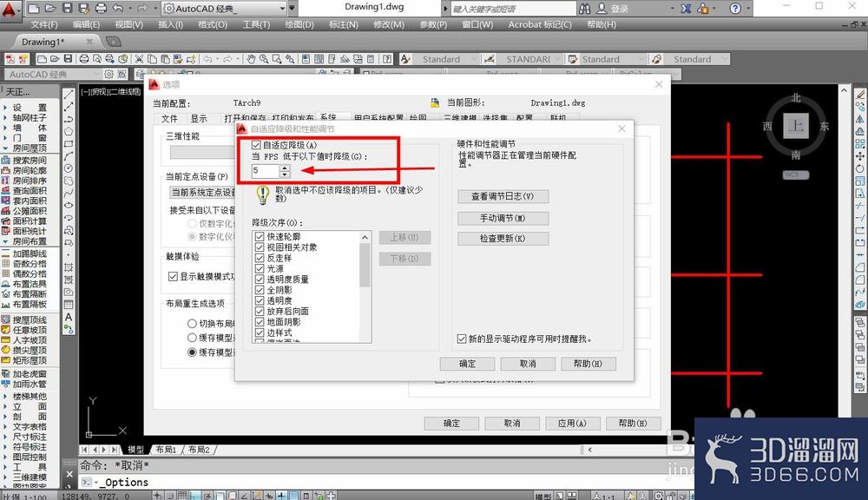Select the Rectangle draw tool
Image resolution: width=868 pixels, height=500 pixels.
(x=69, y=144)
